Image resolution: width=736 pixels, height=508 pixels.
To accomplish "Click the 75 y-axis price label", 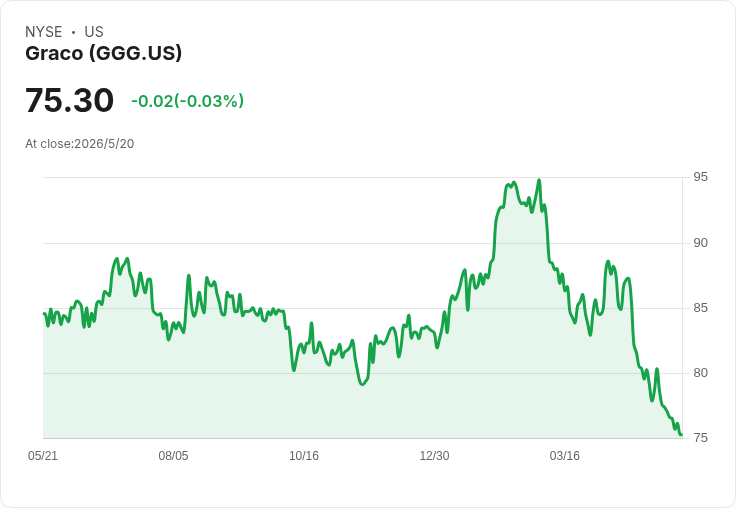I will click(700, 438).
